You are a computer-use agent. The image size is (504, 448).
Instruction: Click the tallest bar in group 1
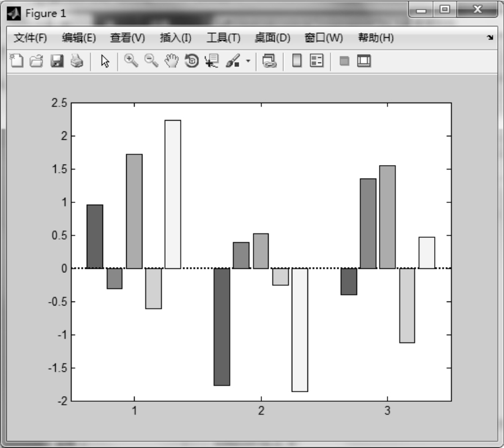coord(173,194)
